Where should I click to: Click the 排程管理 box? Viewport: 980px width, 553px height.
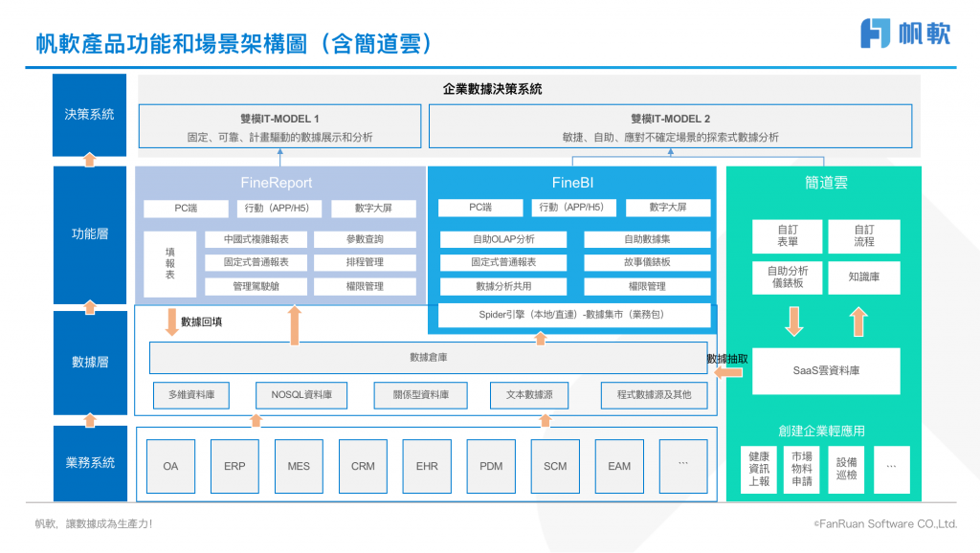pyautogui.click(x=365, y=262)
